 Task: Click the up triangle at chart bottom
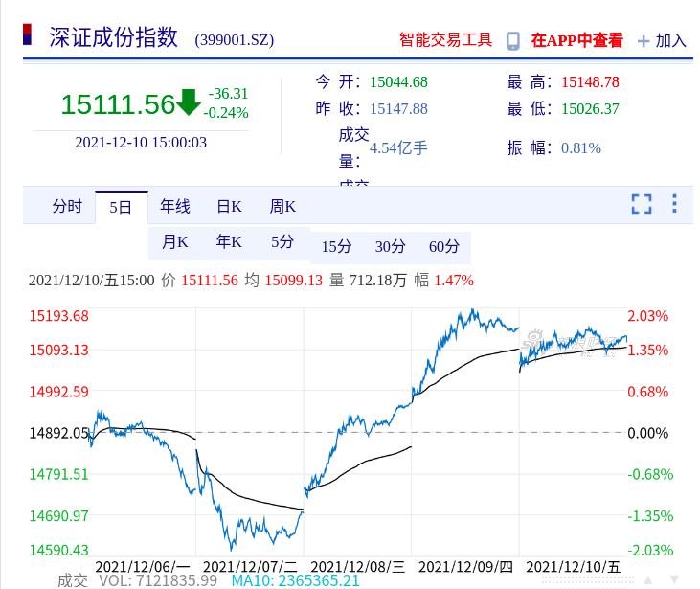pos(648,580)
